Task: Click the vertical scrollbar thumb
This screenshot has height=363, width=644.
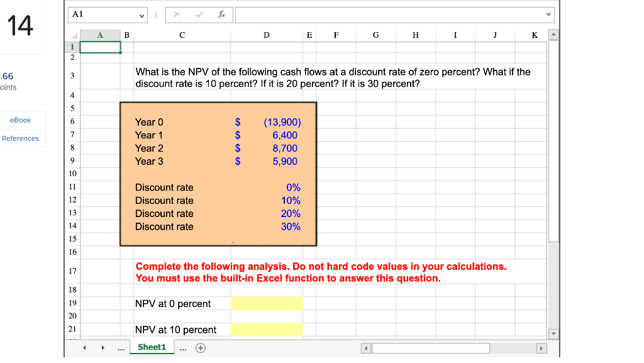Action: (553, 141)
